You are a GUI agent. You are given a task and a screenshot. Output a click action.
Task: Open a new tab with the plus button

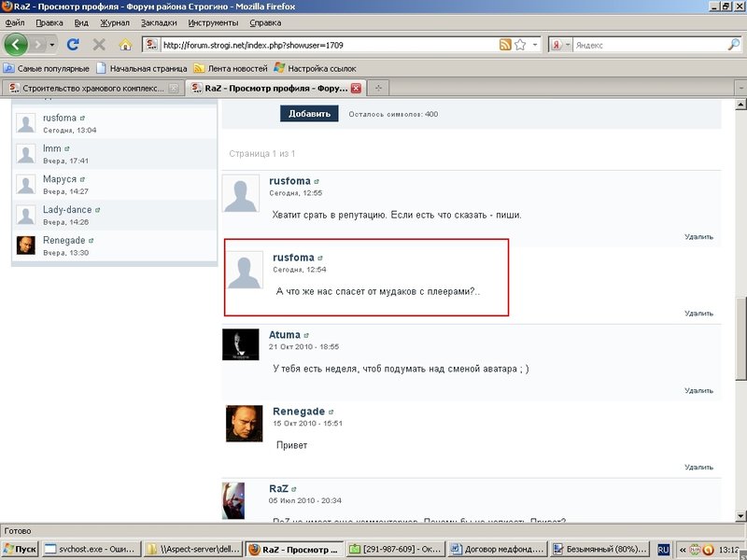pyautogui.click(x=379, y=88)
